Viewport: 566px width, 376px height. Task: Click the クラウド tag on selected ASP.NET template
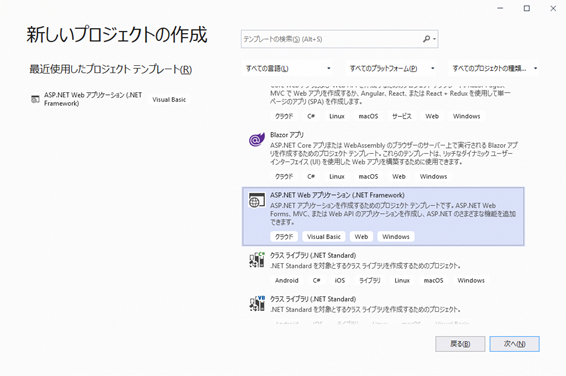click(284, 237)
